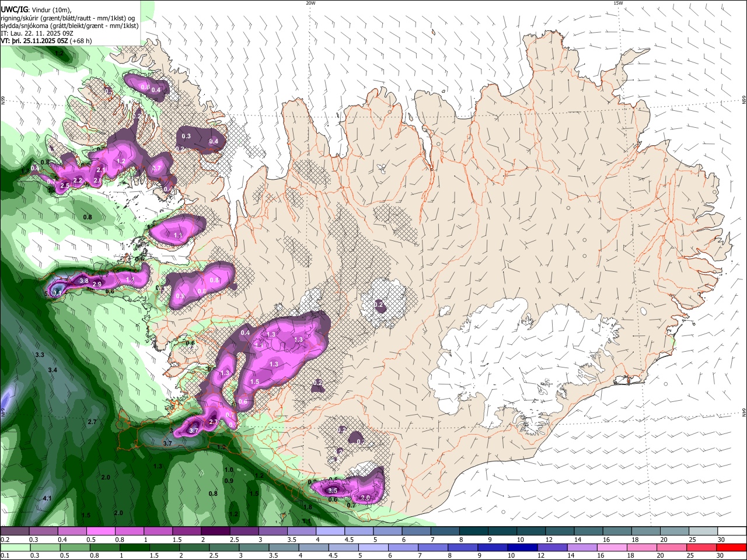
Task: Pick the snow scale swatch between 1 and 1.5
Action: click(x=158, y=531)
